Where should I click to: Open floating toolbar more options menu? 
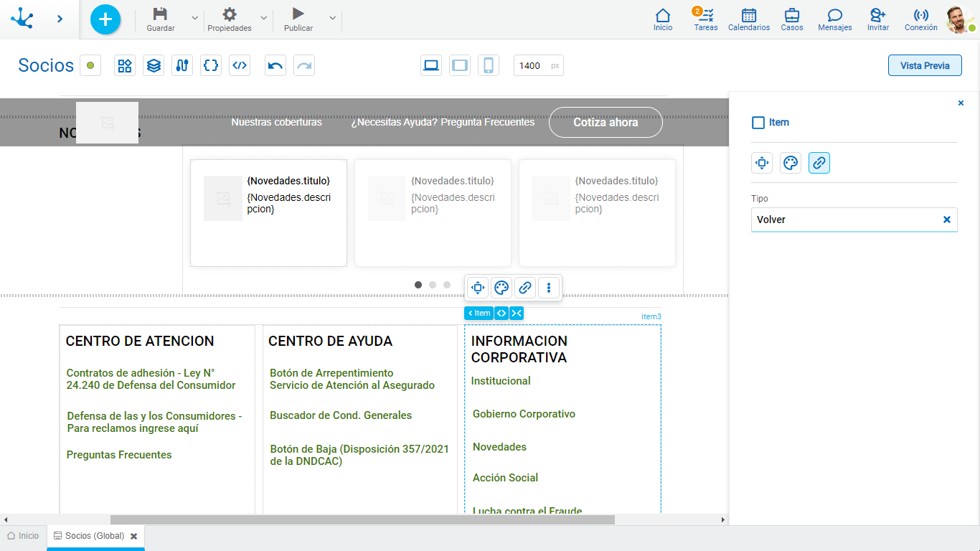549,288
